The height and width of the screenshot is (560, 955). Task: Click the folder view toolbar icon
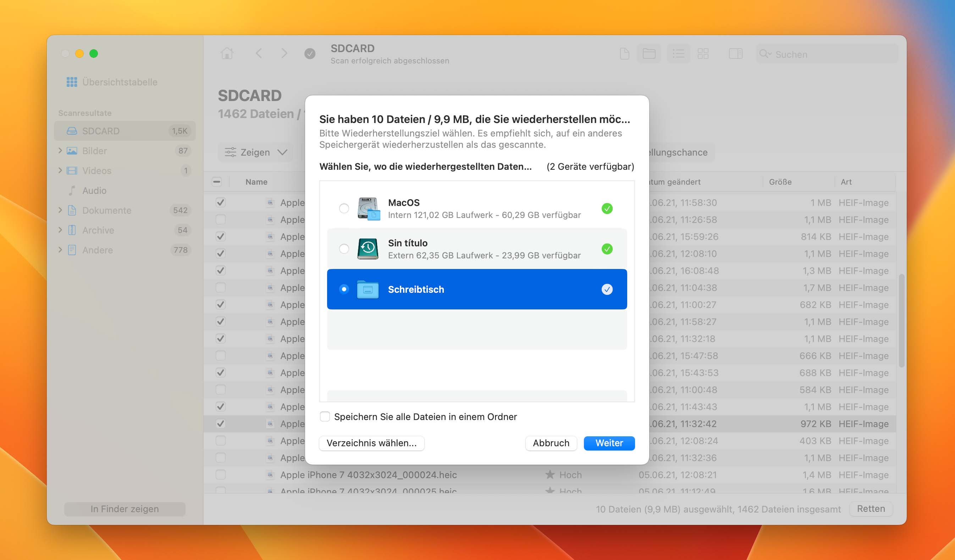(x=649, y=54)
